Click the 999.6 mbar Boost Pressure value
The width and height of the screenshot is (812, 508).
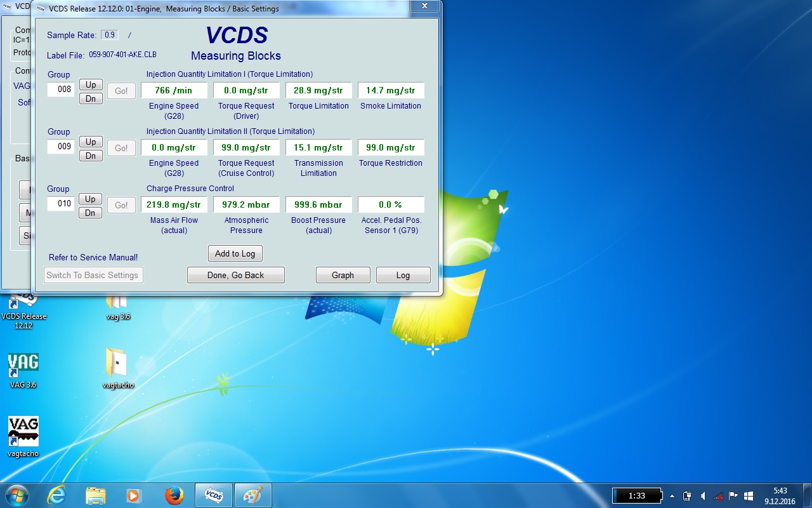pos(319,204)
